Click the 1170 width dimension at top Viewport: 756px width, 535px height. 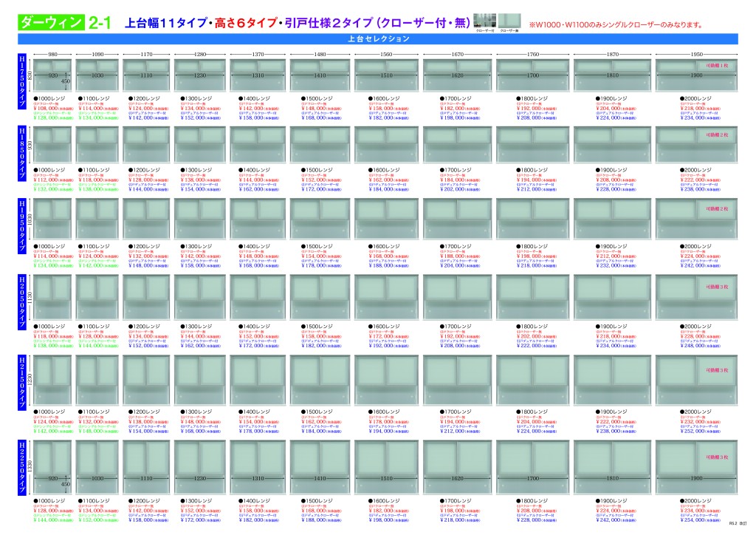click(x=146, y=55)
